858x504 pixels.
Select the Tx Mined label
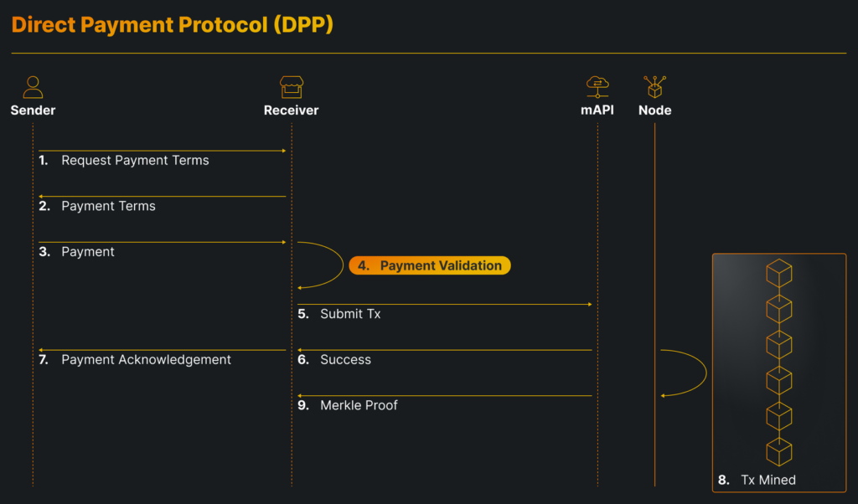pos(757,480)
